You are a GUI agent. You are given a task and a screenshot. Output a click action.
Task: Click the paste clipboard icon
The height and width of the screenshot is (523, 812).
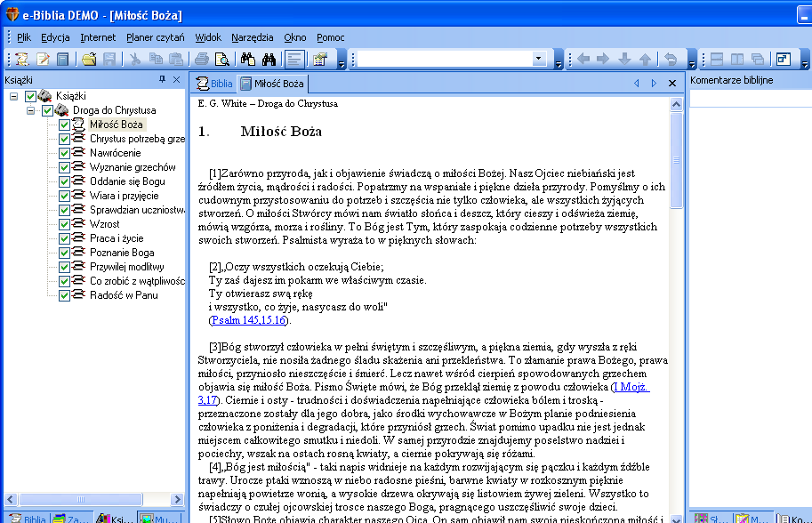pos(176,60)
